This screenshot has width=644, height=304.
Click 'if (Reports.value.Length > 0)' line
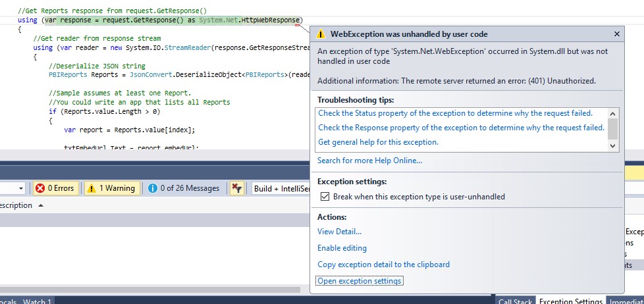[104, 111]
